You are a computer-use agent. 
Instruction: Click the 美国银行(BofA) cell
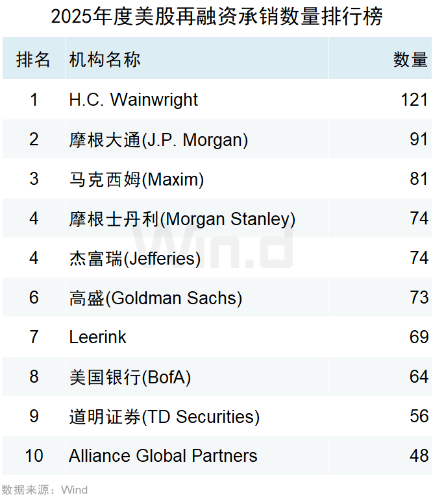130,377
